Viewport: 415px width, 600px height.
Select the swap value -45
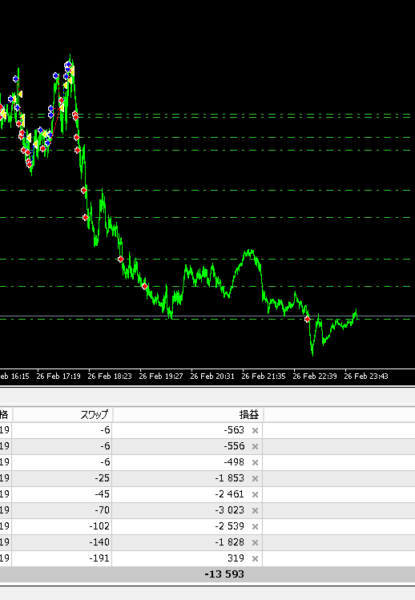click(x=102, y=494)
